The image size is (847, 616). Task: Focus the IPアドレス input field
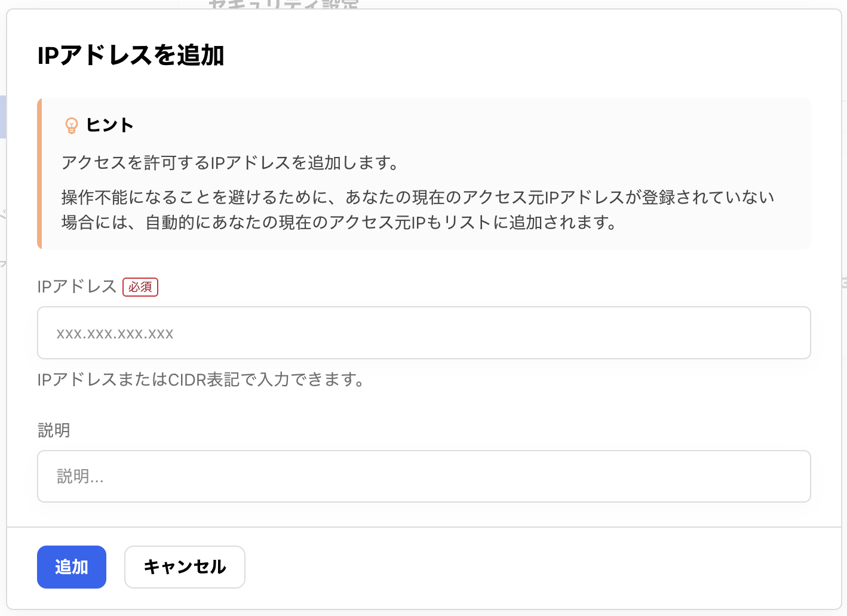point(423,333)
